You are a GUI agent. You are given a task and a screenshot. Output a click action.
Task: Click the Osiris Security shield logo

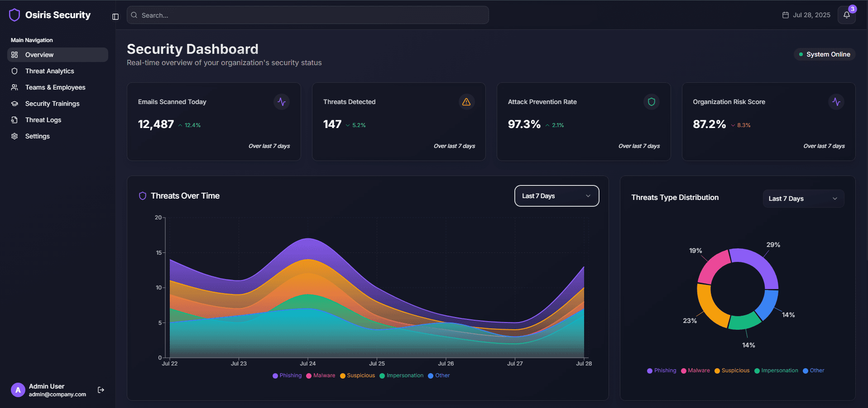[x=14, y=15]
